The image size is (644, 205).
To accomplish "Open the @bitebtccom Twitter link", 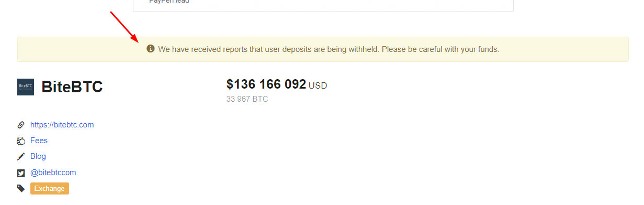I will (53, 172).
